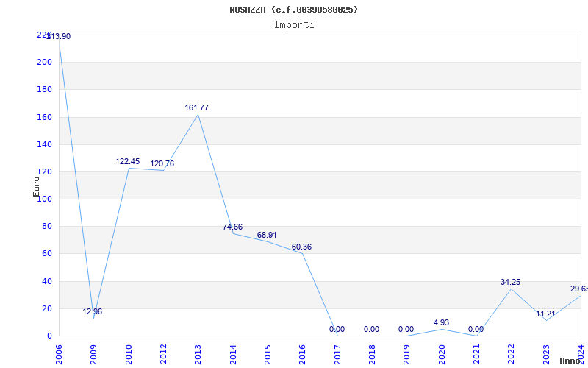The image size is (588, 368).
Task: Click the 60.36 data label
Action: (x=301, y=247)
